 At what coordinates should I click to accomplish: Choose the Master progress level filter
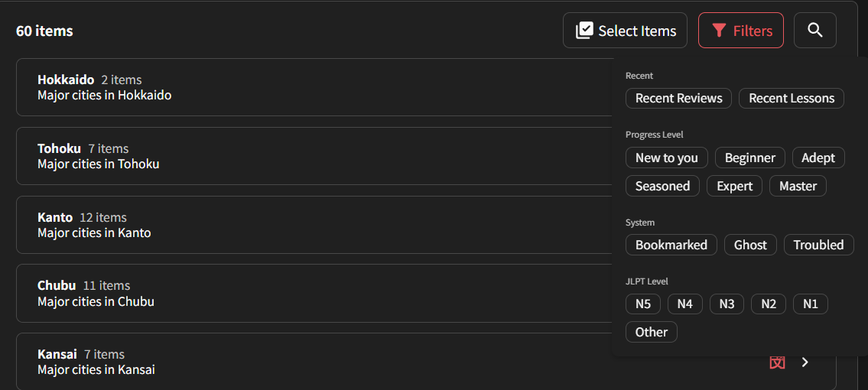798,186
